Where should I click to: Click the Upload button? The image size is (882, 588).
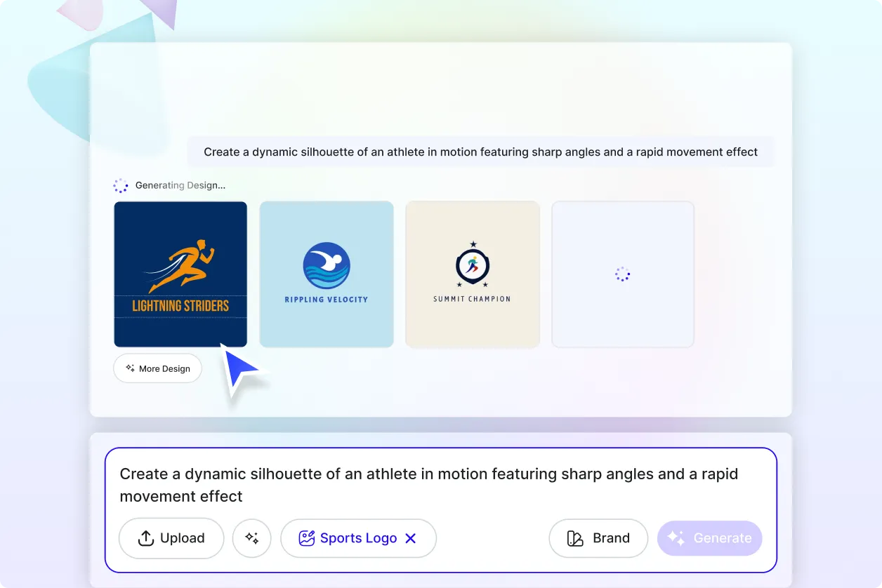pos(171,537)
